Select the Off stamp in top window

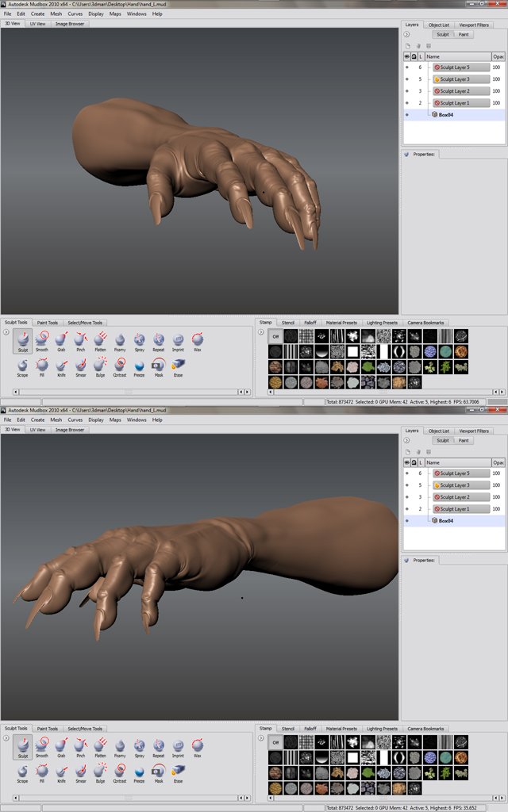(275, 336)
